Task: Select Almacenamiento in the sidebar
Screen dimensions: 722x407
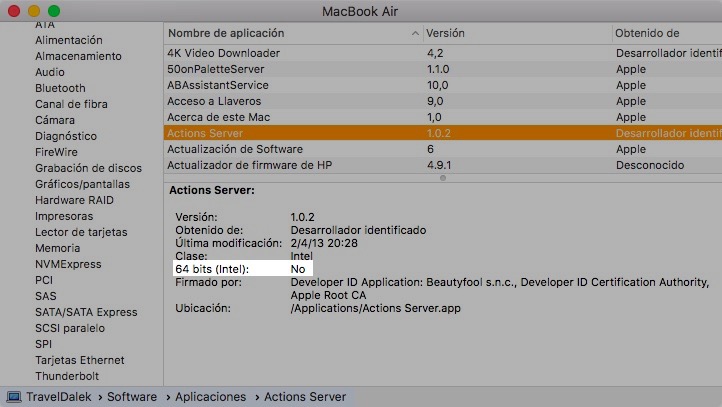Action: point(78,56)
